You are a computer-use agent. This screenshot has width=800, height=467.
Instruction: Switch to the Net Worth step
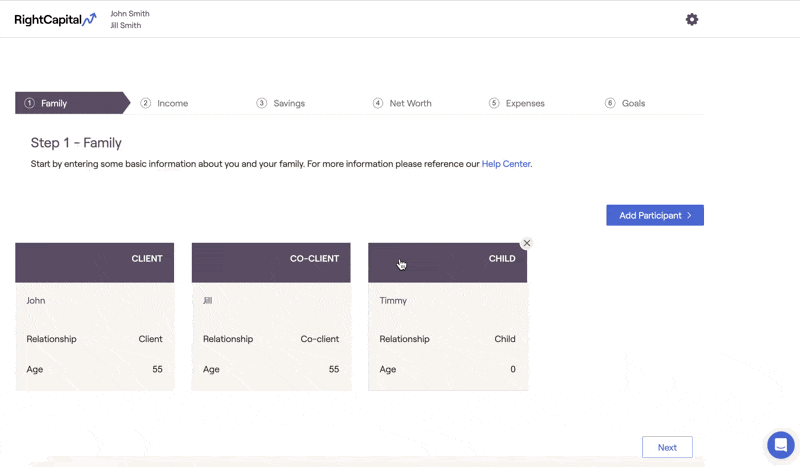point(402,103)
